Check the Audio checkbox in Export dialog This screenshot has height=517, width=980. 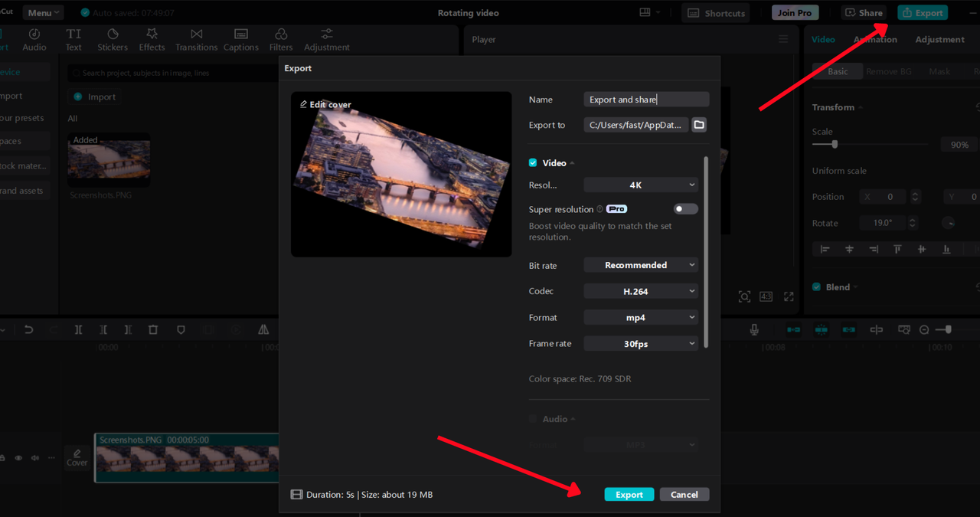pos(533,419)
